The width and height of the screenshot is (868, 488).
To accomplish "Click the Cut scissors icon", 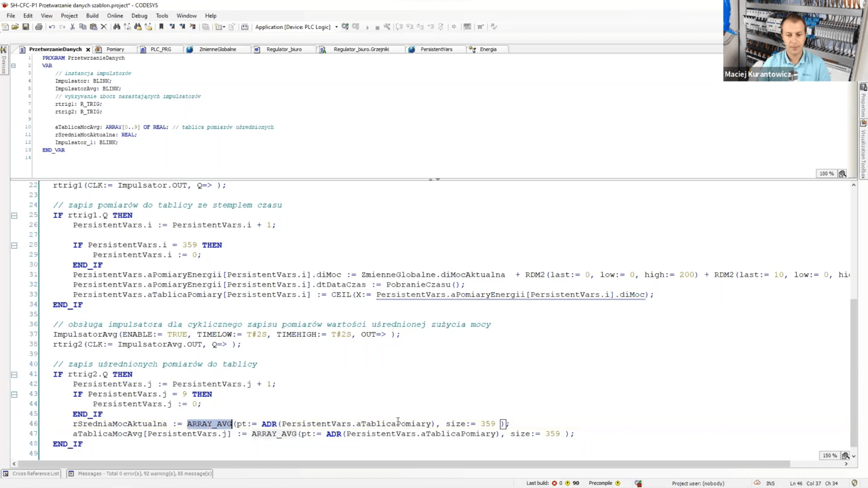I will tap(72, 27).
